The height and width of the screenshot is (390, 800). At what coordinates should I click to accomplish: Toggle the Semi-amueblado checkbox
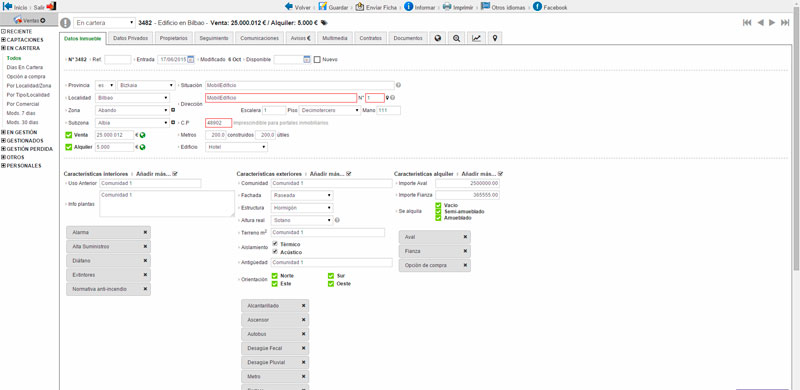tap(438, 211)
